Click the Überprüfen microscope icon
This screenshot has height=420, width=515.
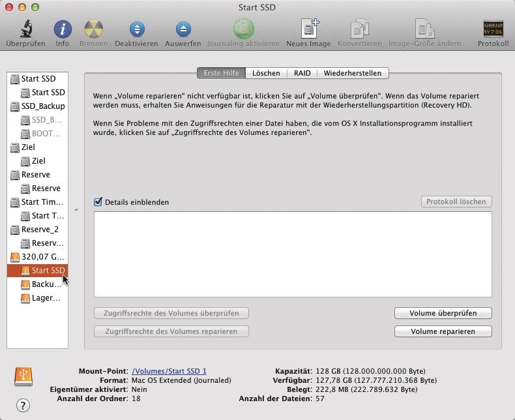coord(25,29)
